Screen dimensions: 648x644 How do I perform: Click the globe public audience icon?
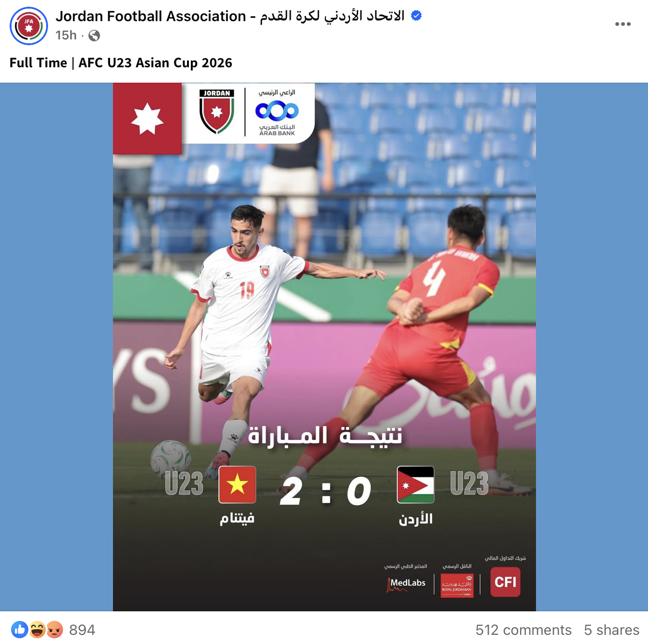94,36
